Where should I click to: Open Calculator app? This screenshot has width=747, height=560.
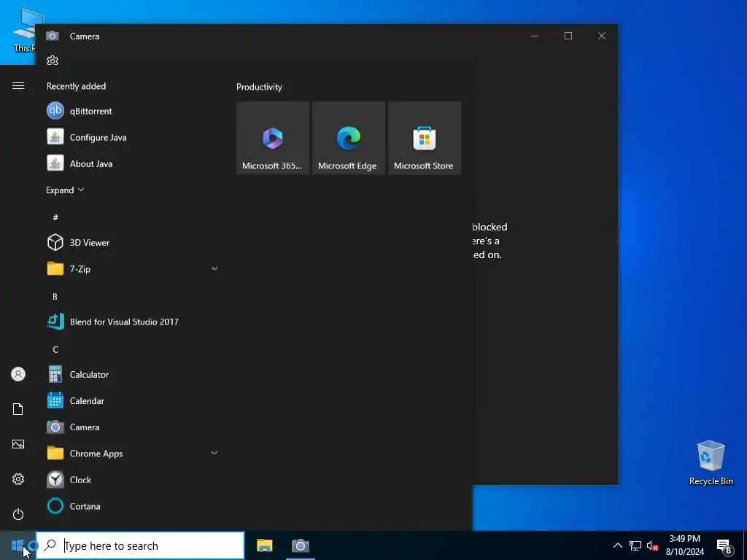click(133, 374)
